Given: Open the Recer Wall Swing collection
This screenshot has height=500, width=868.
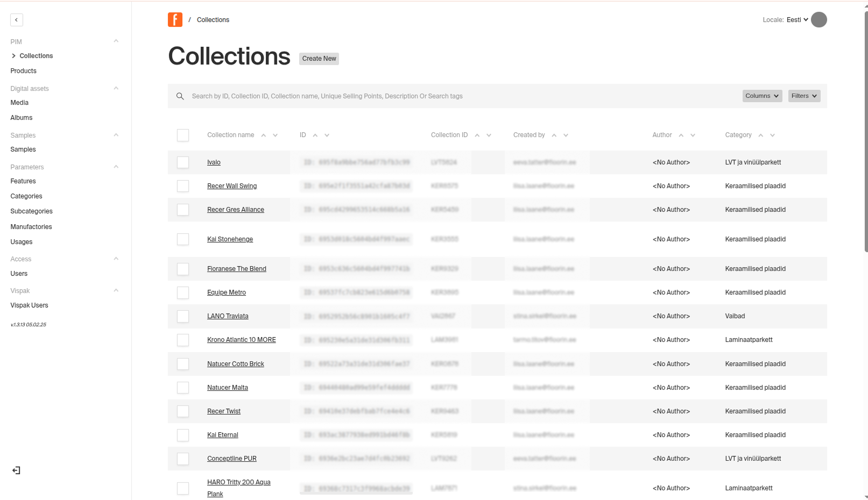Looking at the screenshot, I should point(232,186).
